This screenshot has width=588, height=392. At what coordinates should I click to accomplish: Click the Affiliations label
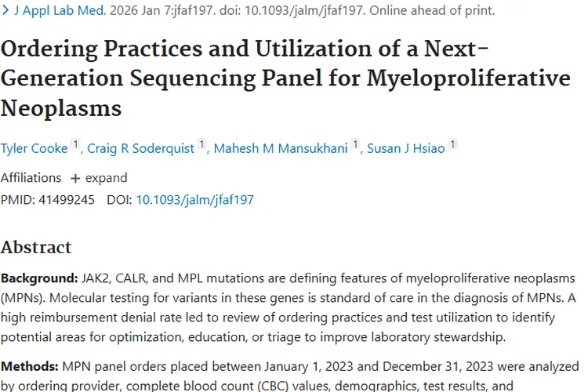31,178
